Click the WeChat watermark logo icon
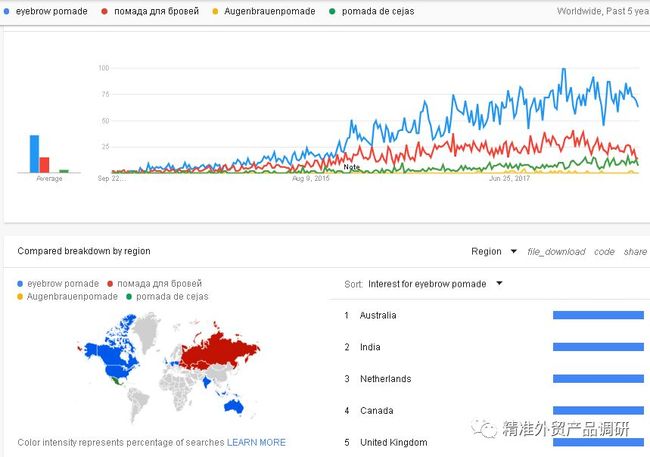This screenshot has width=650, height=457. click(484, 428)
